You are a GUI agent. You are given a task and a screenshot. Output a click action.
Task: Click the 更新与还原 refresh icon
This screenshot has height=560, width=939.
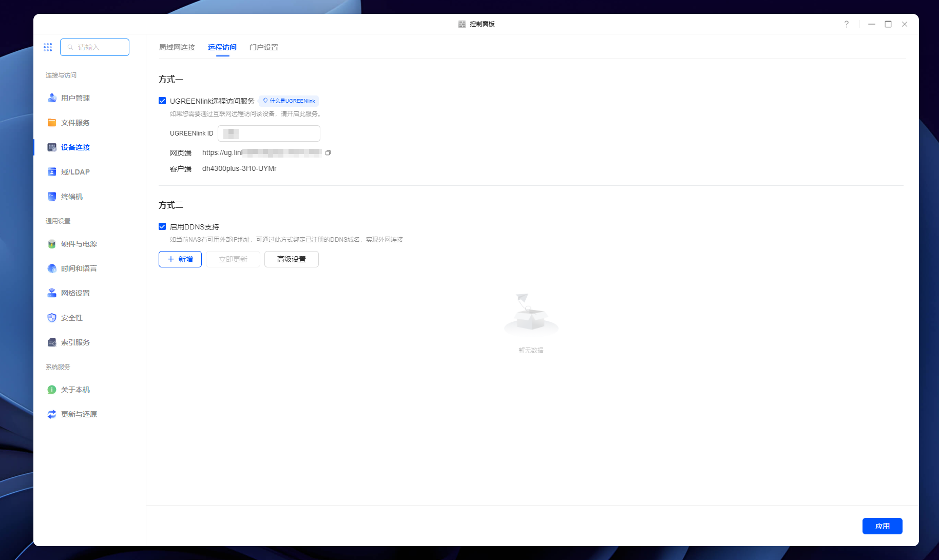52,414
